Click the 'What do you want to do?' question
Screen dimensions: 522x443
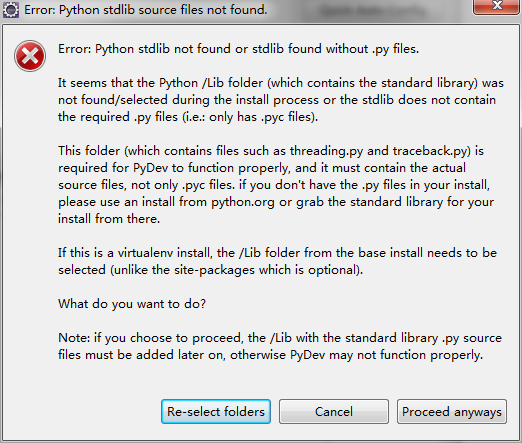[132, 304]
